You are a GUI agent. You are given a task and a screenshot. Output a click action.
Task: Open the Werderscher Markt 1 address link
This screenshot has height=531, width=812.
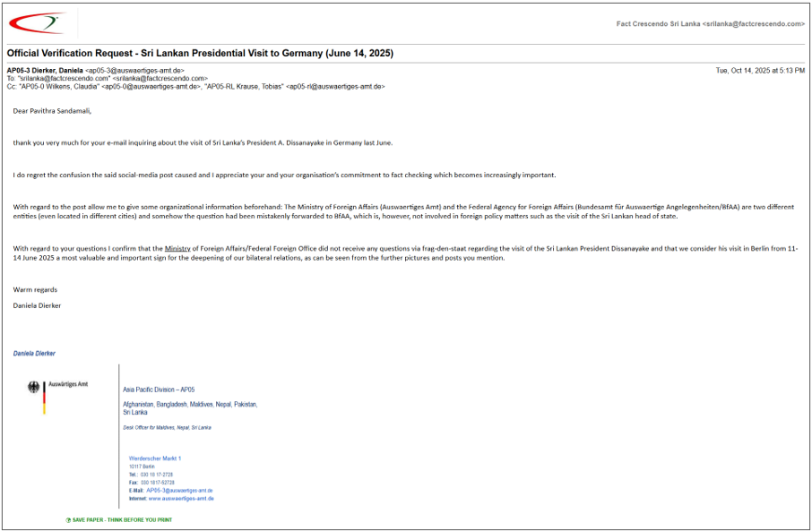(x=155, y=458)
